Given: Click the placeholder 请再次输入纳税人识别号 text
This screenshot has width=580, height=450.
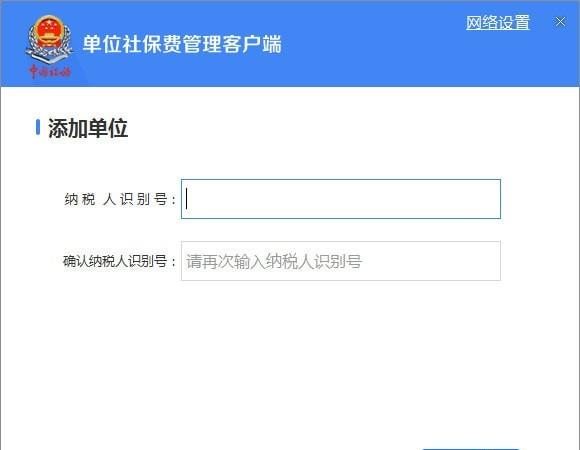Looking at the screenshot, I should coord(274,261).
